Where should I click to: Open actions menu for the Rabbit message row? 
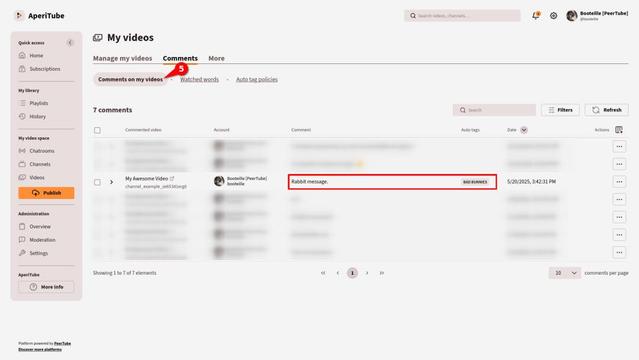619,182
